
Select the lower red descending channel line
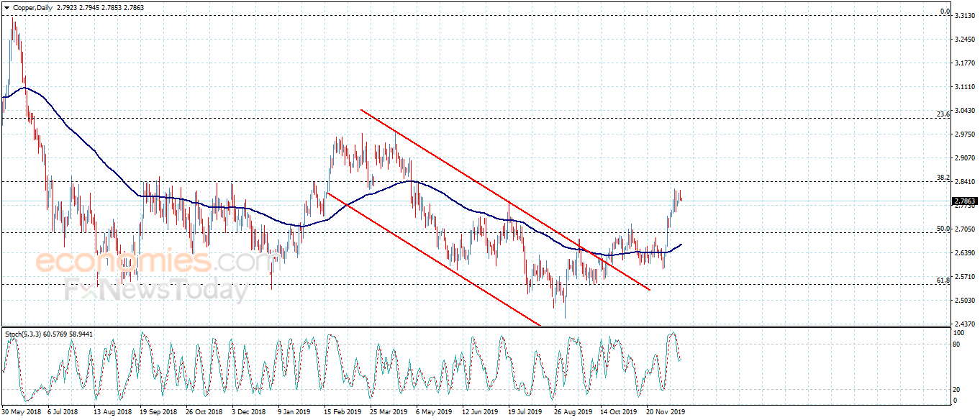433,259
